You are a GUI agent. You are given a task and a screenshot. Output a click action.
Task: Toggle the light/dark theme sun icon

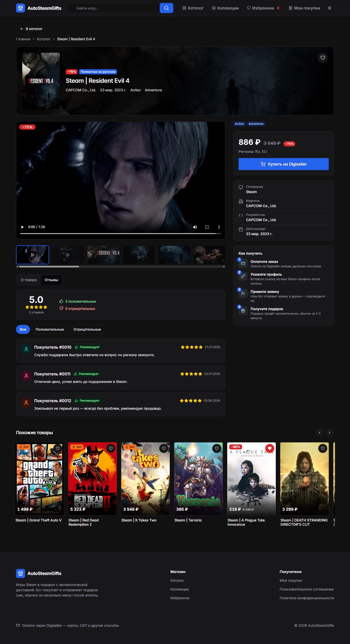point(329,8)
